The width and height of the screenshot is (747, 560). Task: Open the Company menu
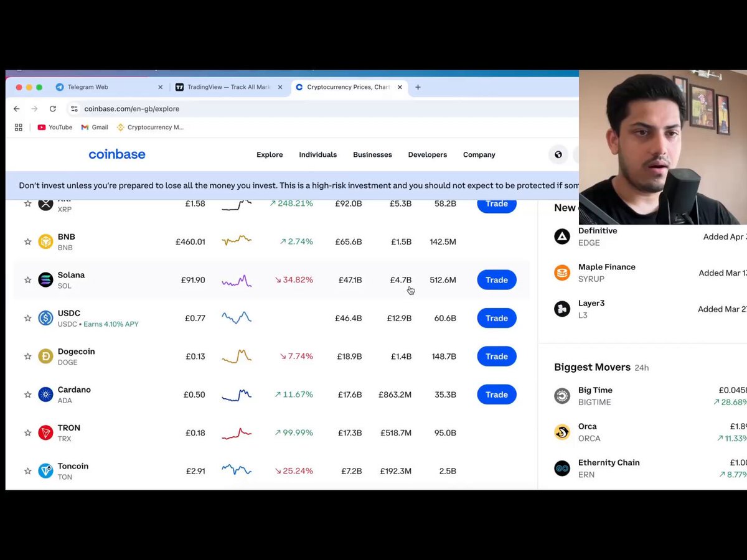(479, 155)
